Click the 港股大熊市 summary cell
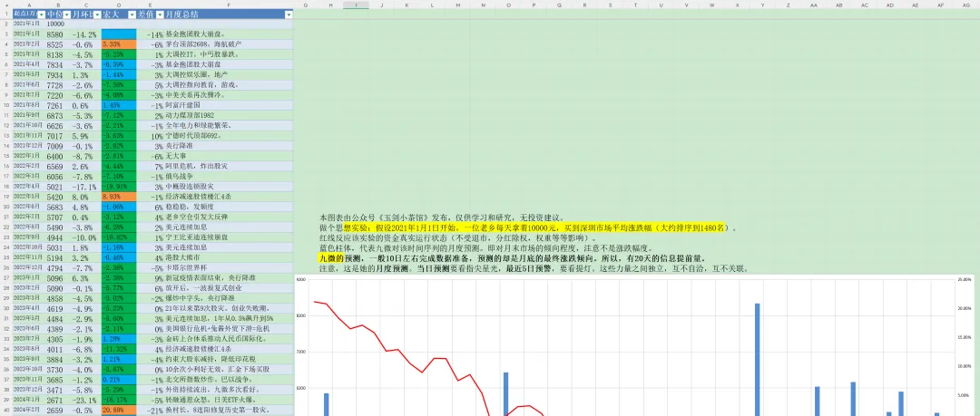 coord(229,257)
